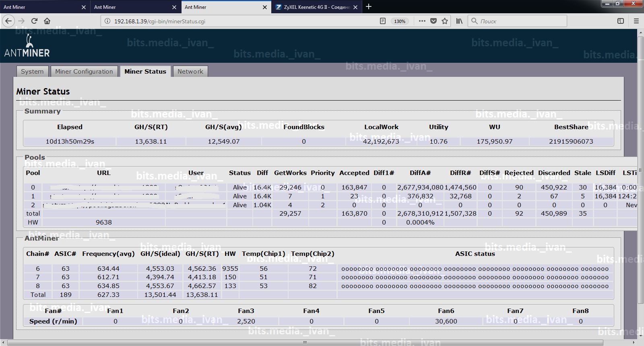Click the horizontal scrollbar at page bottom
644x346 pixels.
tap(305, 343)
